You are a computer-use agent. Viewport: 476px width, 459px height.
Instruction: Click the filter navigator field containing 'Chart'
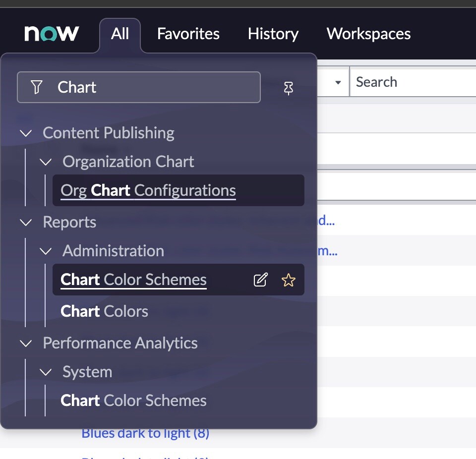pyautogui.click(x=139, y=87)
